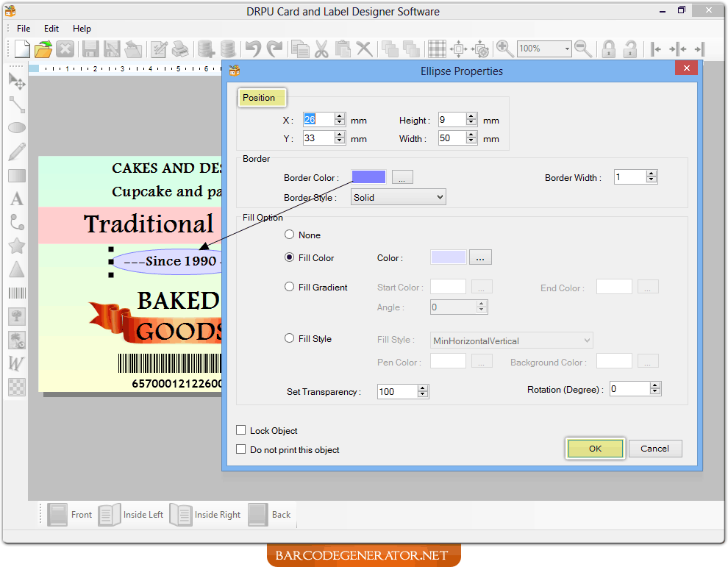The width and height of the screenshot is (728, 567).
Task: Select the Pencil drawing tool
Action: tap(16, 151)
